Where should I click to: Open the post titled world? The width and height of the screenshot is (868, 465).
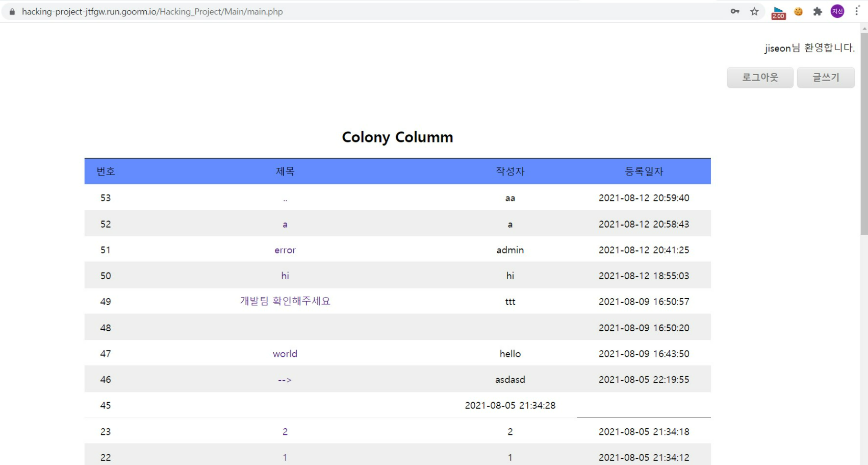click(x=285, y=354)
